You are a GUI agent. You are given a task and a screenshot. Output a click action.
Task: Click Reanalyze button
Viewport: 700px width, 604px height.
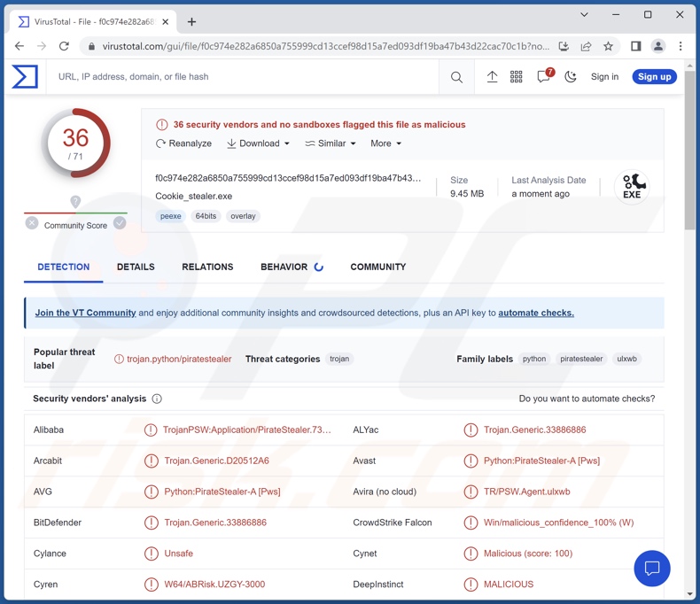pos(183,143)
